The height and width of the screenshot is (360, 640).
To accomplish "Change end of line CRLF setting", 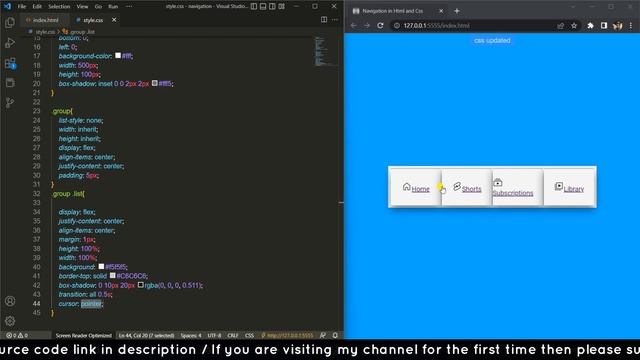I will pyautogui.click(x=233, y=336).
